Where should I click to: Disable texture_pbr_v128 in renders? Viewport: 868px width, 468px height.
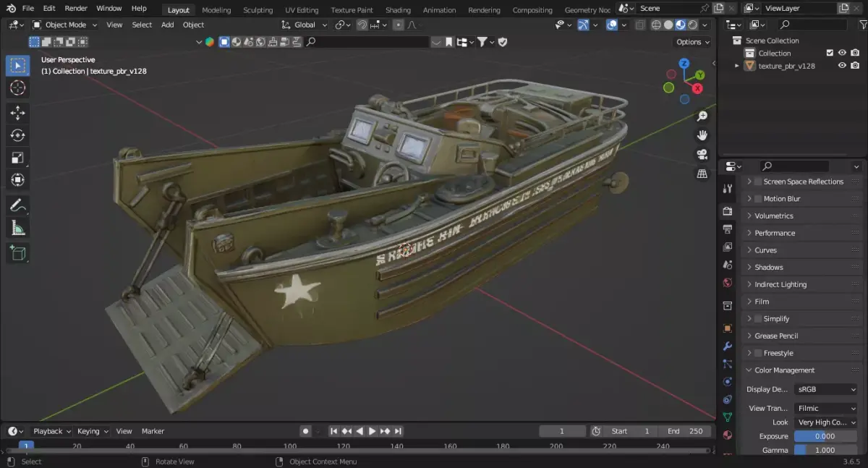[x=855, y=66]
